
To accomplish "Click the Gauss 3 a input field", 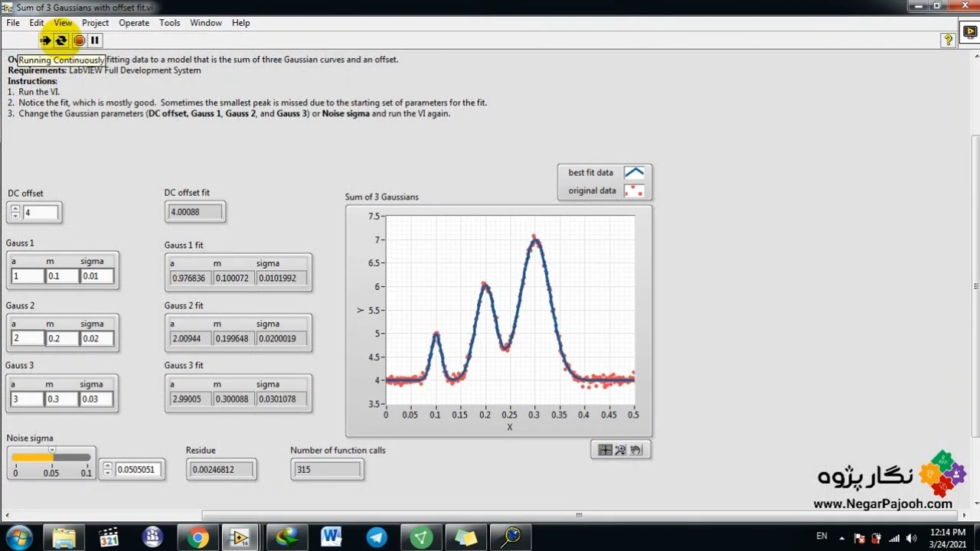I will [27, 399].
